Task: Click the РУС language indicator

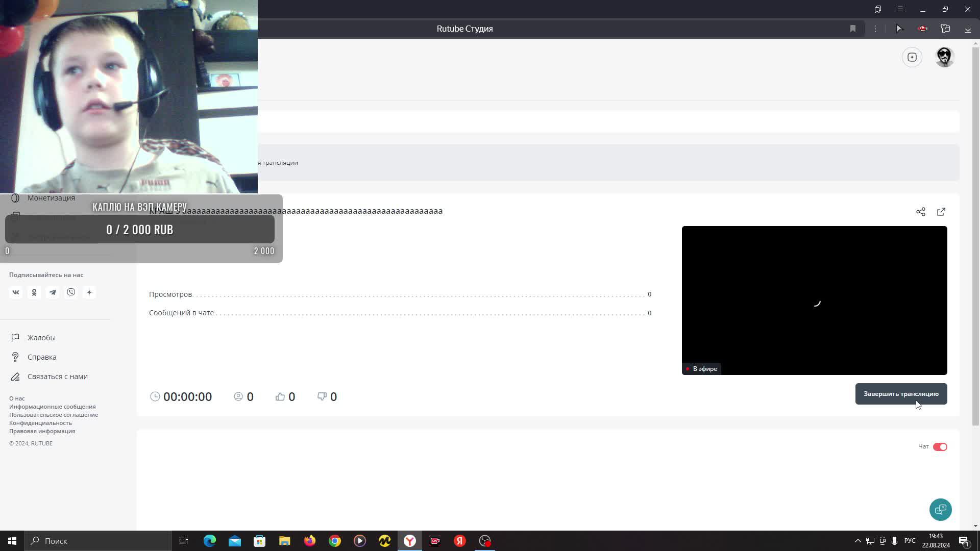Action: pos(910,541)
